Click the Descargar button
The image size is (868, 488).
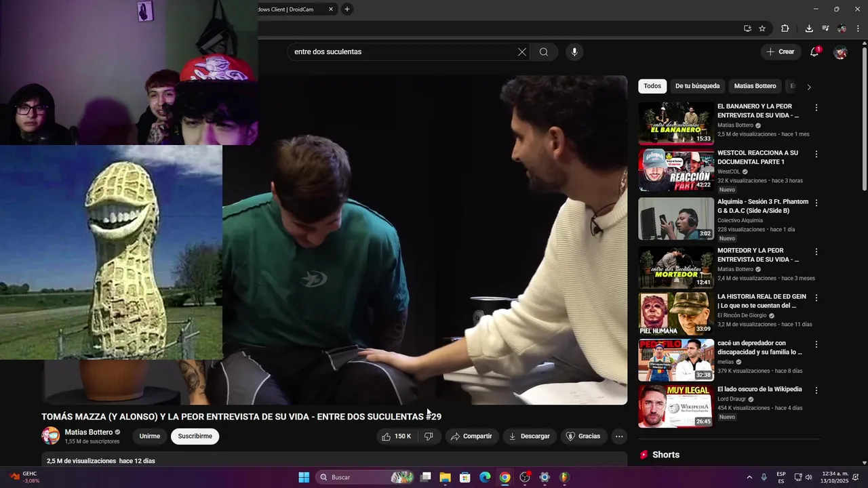pos(529,436)
